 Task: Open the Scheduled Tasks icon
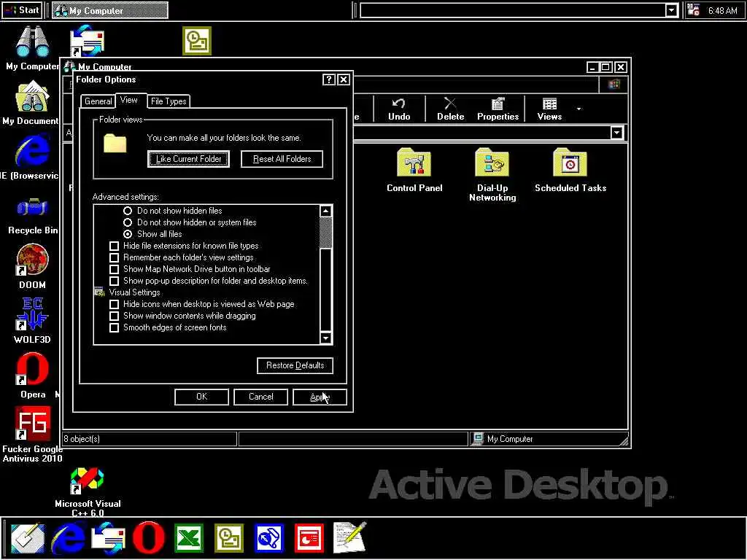point(570,163)
